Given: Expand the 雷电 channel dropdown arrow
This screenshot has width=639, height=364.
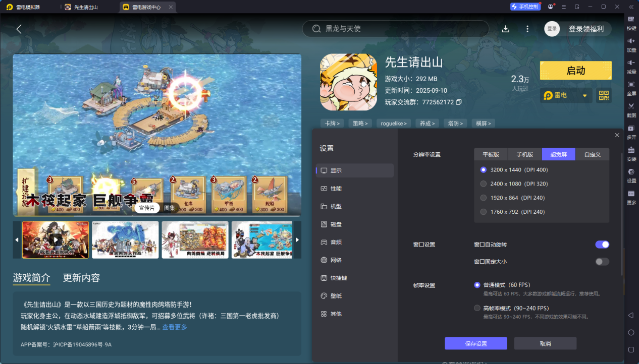Looking at the screenshot, I should [585, 95].
